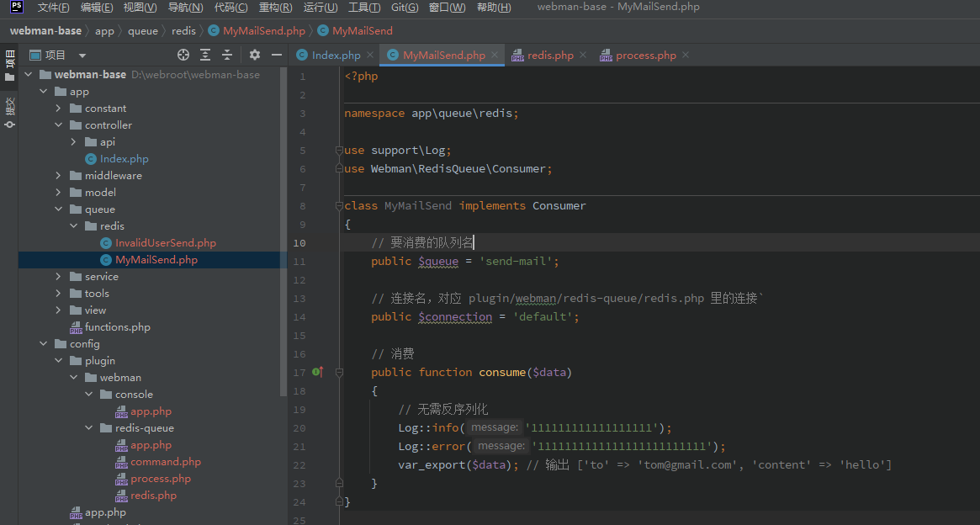Viewport: 980px width, 525px height.
Task: Open the Project tool window sidebar button
Action: (x=9, y=66)
